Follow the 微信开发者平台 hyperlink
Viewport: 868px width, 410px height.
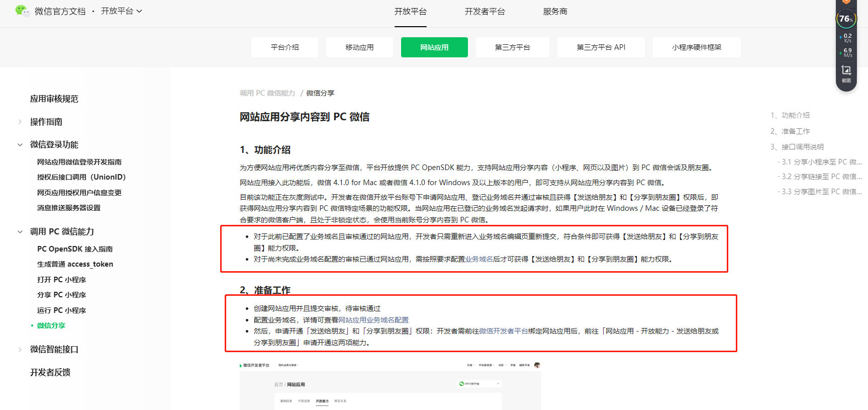pyautogui.click(x=504, y=331)
